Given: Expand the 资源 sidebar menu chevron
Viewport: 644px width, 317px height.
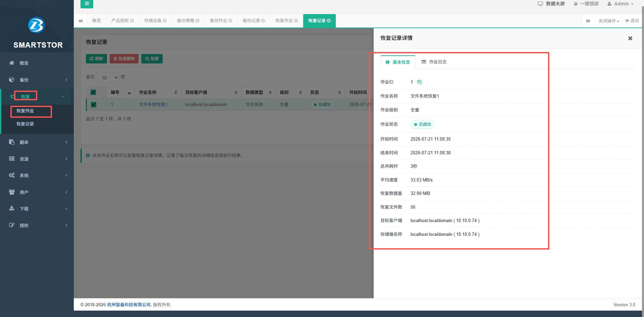Looking at the screenshot, I should pyautogui.click(x=66, y=159).
